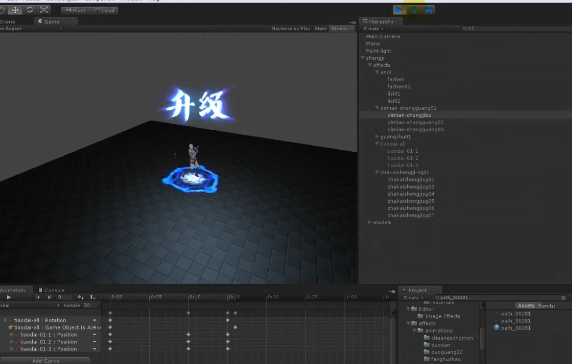Collapse the tiaodai-all object
The height and width of the screenshot is (364, 572).
tap(377, 144)
